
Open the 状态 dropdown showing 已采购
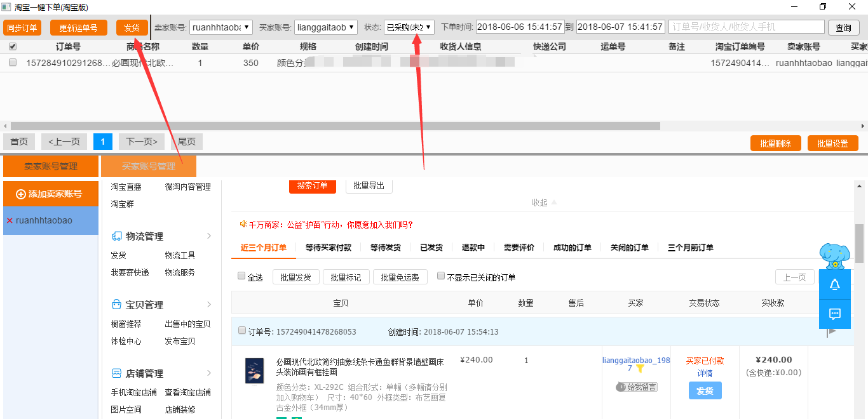409,27
